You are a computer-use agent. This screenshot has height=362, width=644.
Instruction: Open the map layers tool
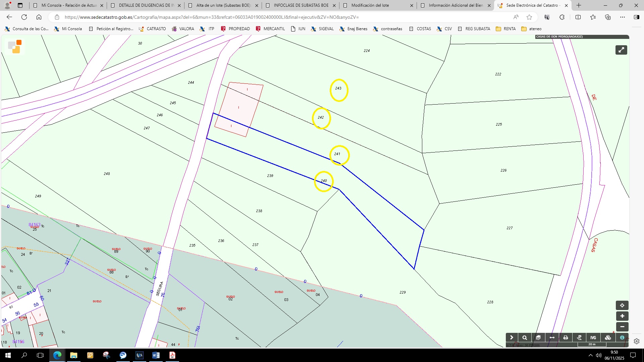tap(538, 338)
